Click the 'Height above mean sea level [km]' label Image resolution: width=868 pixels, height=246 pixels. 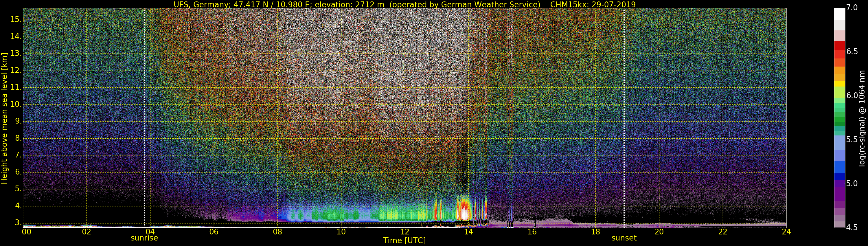[x=4, y=118]
